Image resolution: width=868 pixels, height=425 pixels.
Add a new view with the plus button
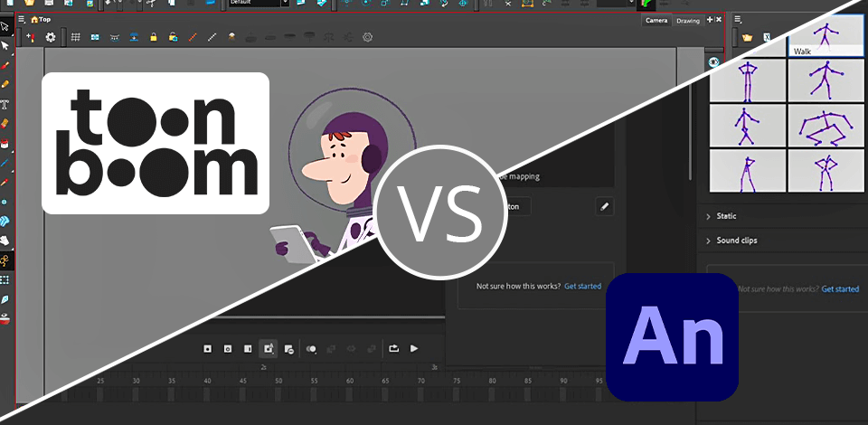coord(710,19)
